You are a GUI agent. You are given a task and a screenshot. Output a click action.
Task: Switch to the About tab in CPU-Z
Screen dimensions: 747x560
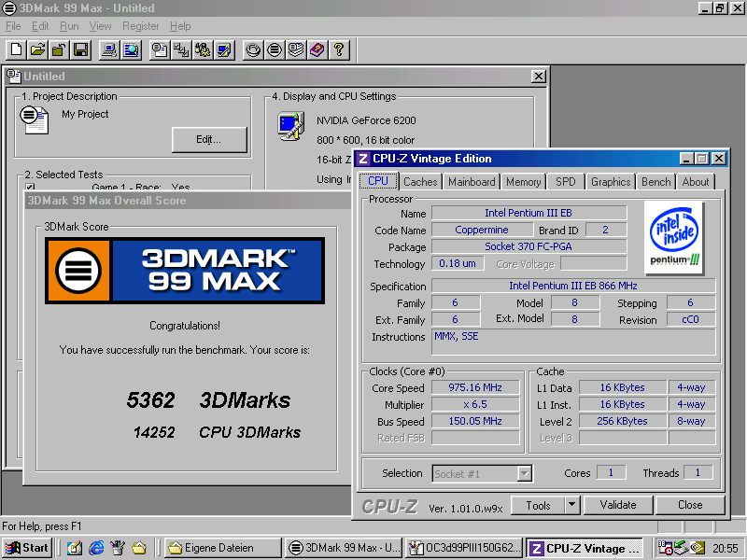[695, 182]
